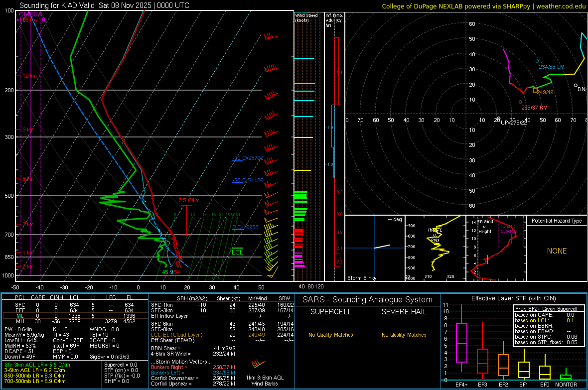Select the 'ML' parcel row label
This screenshot has height=390, width=588.
(20, 316)
